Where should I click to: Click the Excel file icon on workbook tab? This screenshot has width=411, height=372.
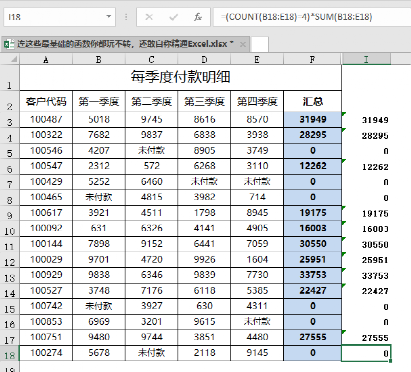click(9, 44)
